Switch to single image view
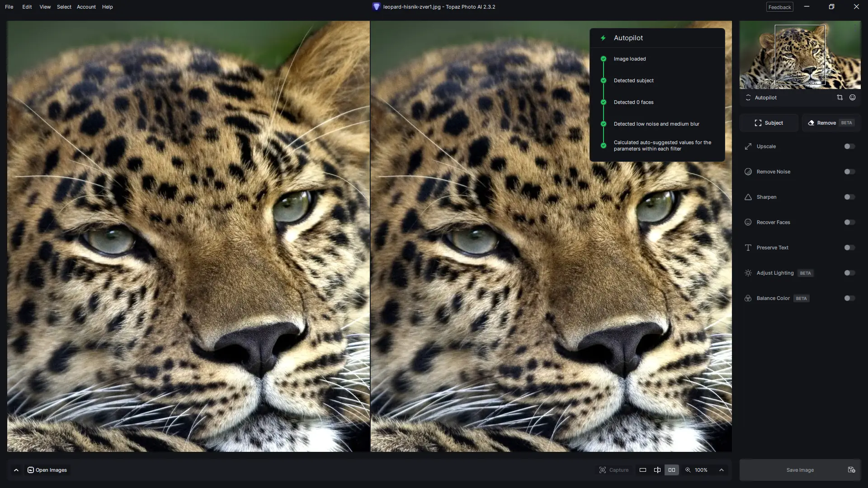Viewport: 868px width, 488px height. click(x=642, y=470)
